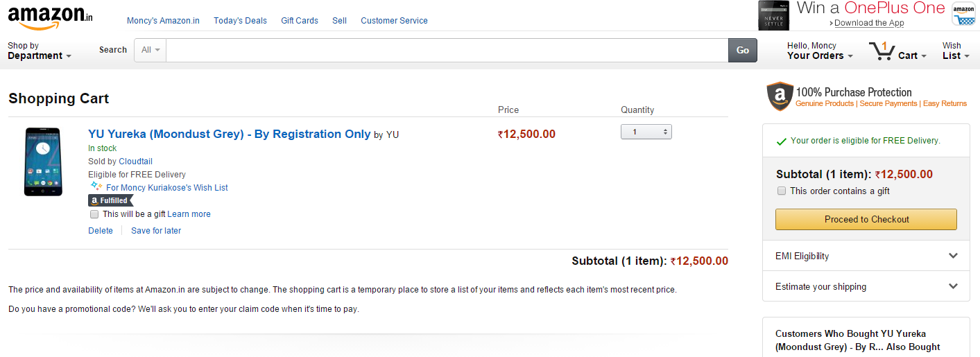Click the OnePlus One phone ad image
The width and height of the screenshot is (980, 357).
(x=773, y=15)
